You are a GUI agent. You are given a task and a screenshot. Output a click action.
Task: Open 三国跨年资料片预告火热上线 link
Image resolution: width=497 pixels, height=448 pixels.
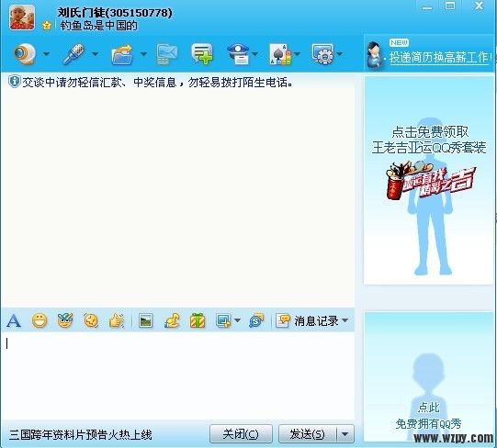click(x=81, y=435)
